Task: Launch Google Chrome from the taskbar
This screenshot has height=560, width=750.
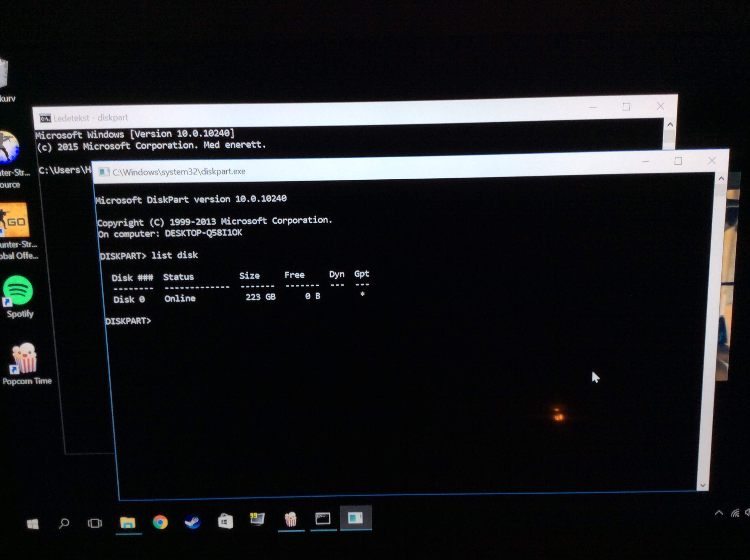Action: point(160,522)
